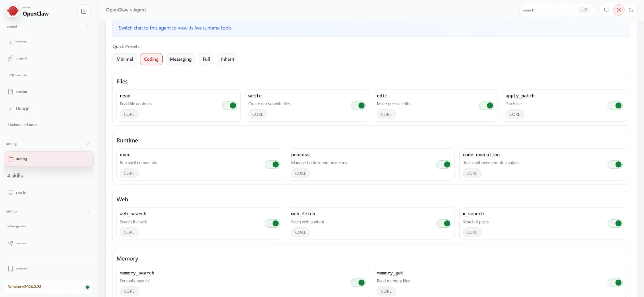The image size is (644, 297).
Task: Click the code_execution tool name
Action: click(x=481, y=155)
